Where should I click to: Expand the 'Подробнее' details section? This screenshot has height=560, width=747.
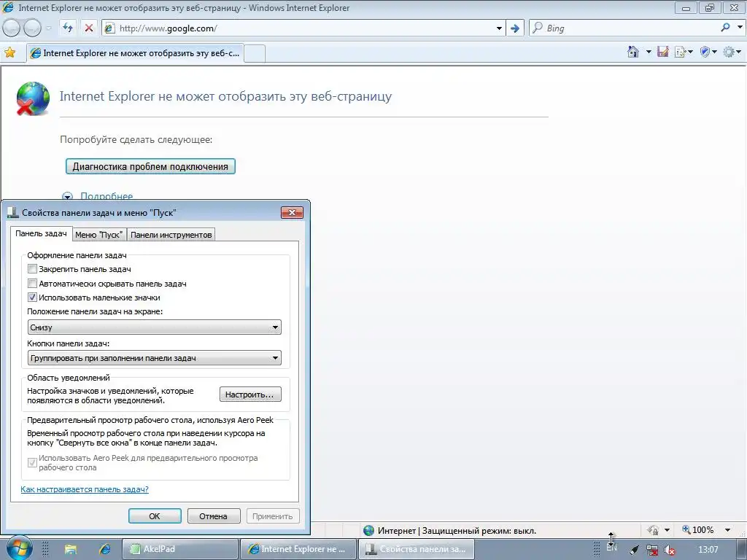point(107,196)
